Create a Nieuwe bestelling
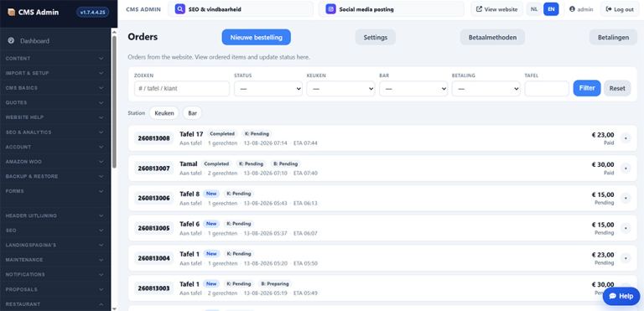Viewport: 644px width, 311px height. 257,38
